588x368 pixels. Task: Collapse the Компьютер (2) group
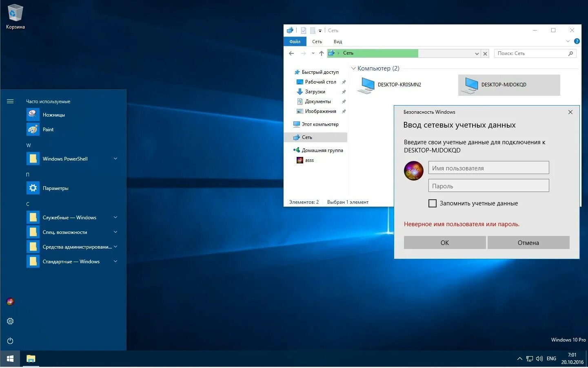[353, 68]
